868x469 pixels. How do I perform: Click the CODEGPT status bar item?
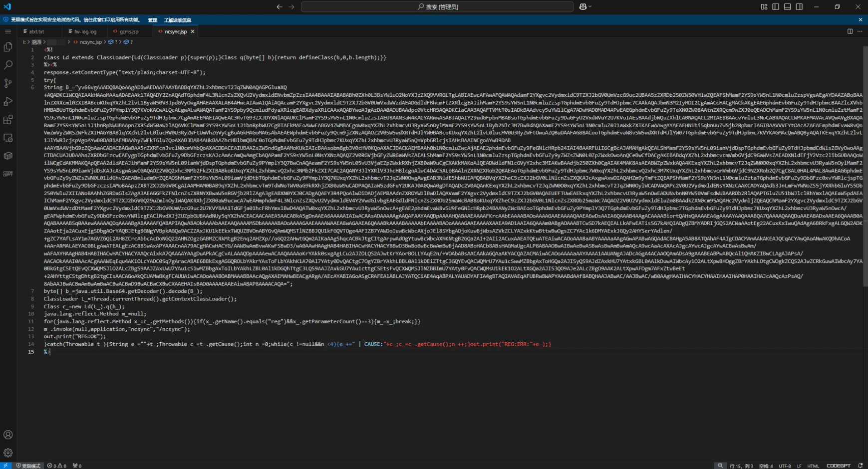(839, 466)
